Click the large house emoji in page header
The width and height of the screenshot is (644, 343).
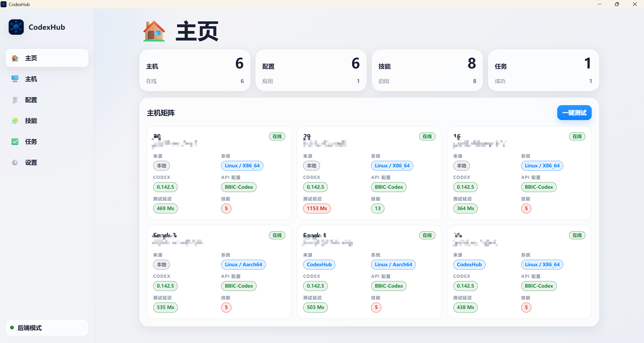click(154, 31)
